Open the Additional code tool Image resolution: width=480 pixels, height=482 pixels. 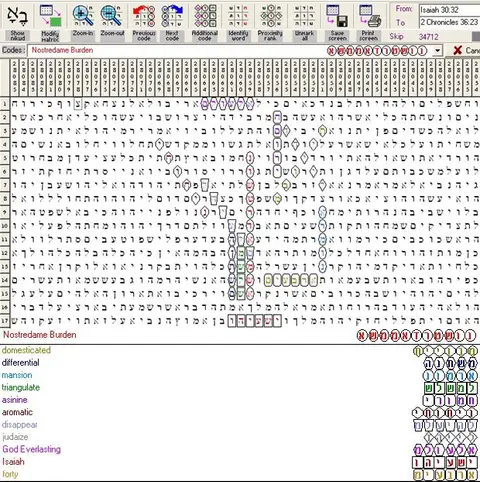pyautogui.click(x=205, y=16)
